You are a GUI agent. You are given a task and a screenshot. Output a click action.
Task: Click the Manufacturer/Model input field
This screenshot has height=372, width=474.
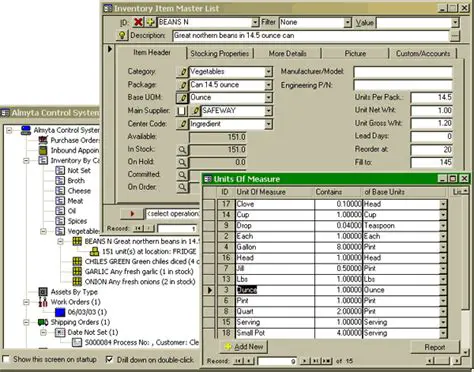403,72
